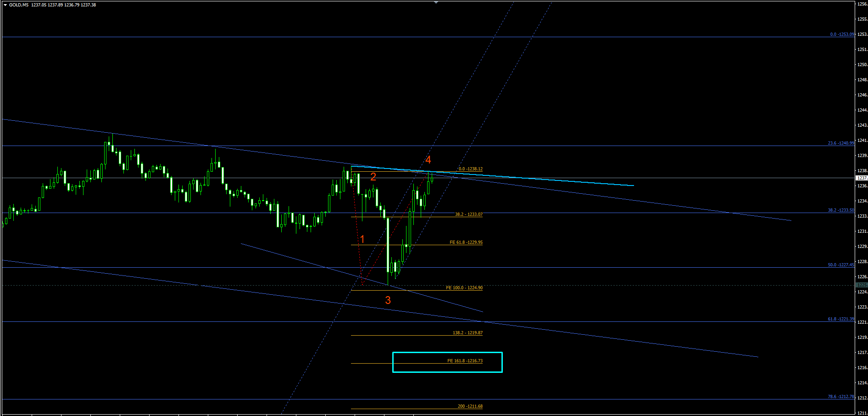Click the grey 1225 price marker on the axis
Screen dimensions: 868x416
tap(862, 285)
